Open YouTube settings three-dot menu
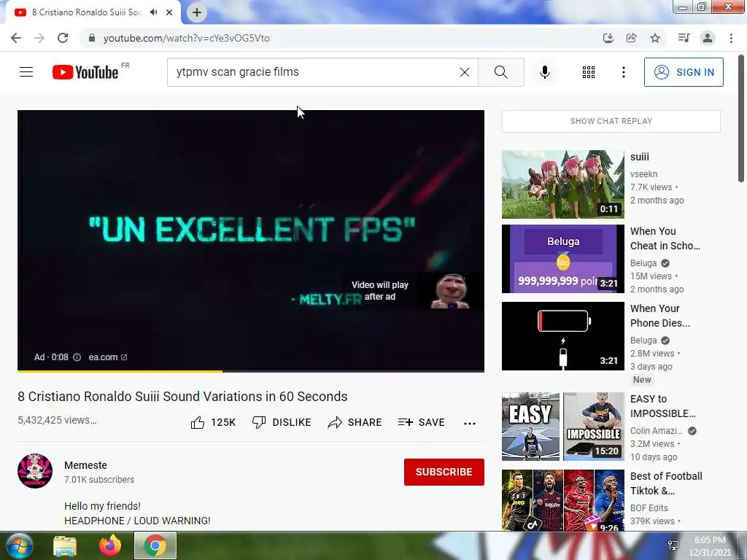Screen dimensions: 747x560 click(623, 72)
